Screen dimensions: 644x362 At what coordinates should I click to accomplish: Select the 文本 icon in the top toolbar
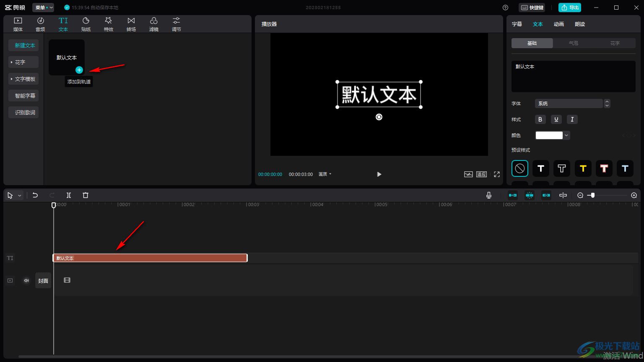63,24
